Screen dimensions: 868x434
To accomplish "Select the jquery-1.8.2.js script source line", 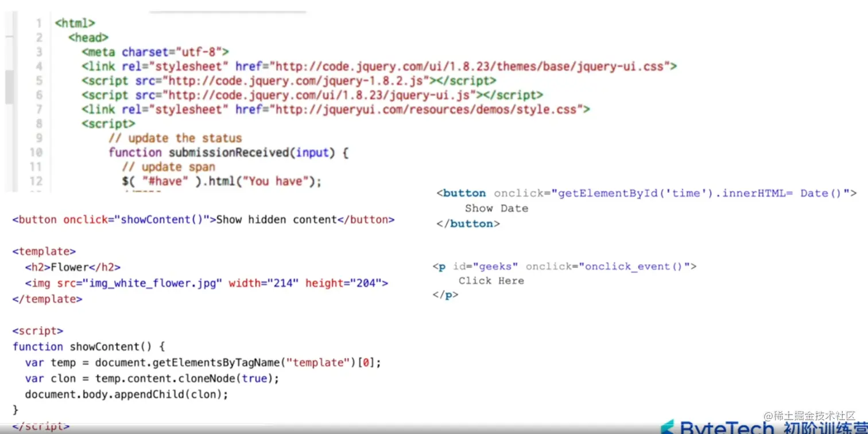I will tap(289, 81).
